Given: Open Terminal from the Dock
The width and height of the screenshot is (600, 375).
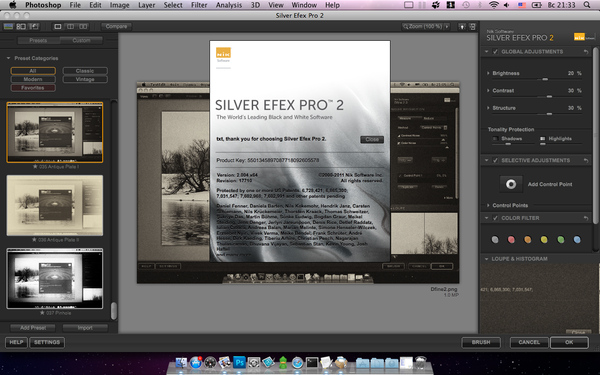Looking at the screenshot, I should click(x=312, y=362).
